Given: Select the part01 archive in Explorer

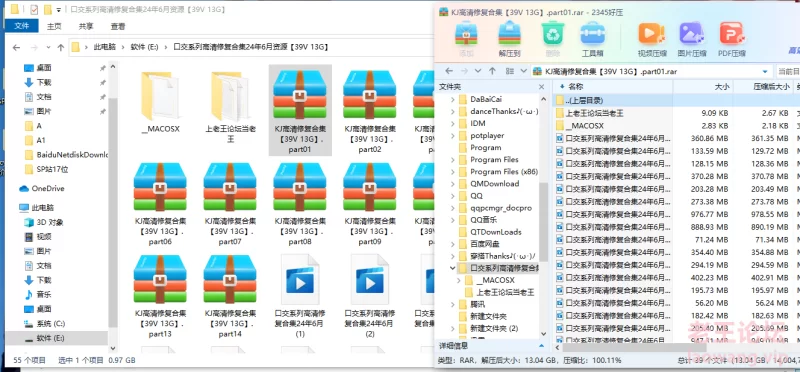Looking at the screenshot, I should point(300,110).
